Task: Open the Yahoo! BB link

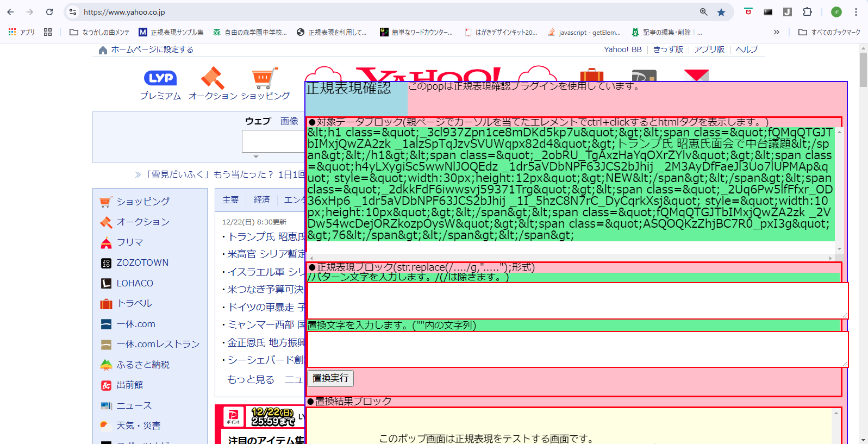Action: click(x=623, y=49)
